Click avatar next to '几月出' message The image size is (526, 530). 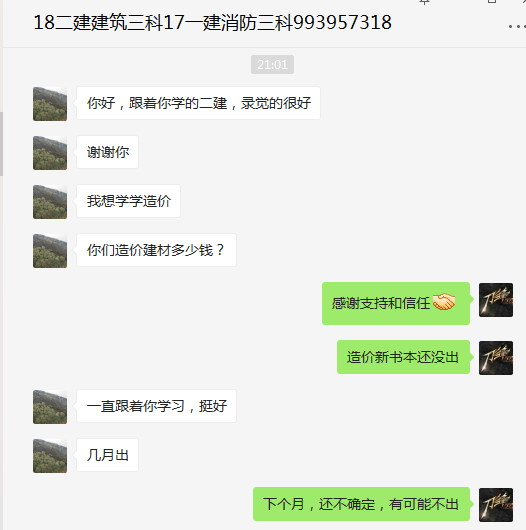click(50, 456)
